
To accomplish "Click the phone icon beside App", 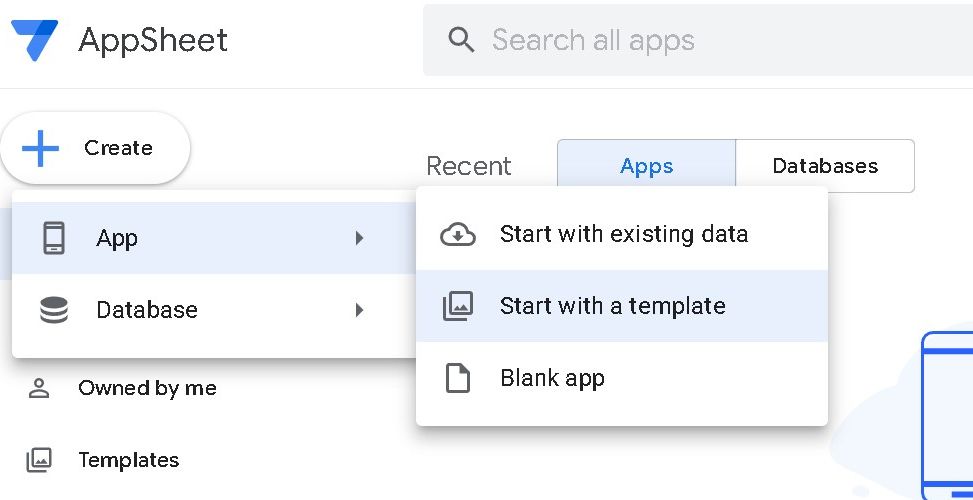I will coord(54,238).
